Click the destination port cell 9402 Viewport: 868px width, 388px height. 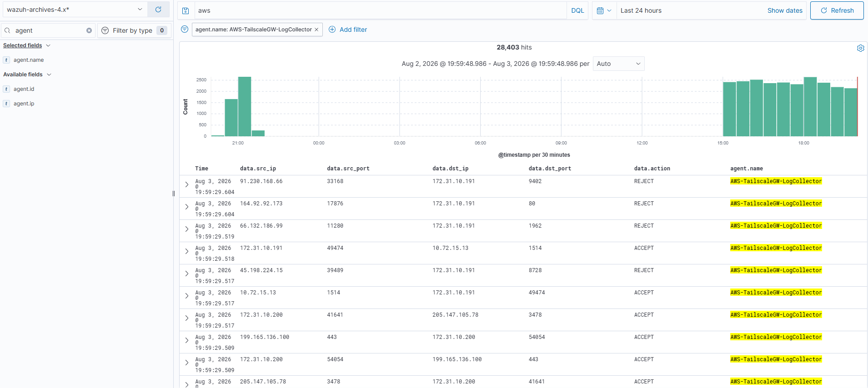point(535,181)
